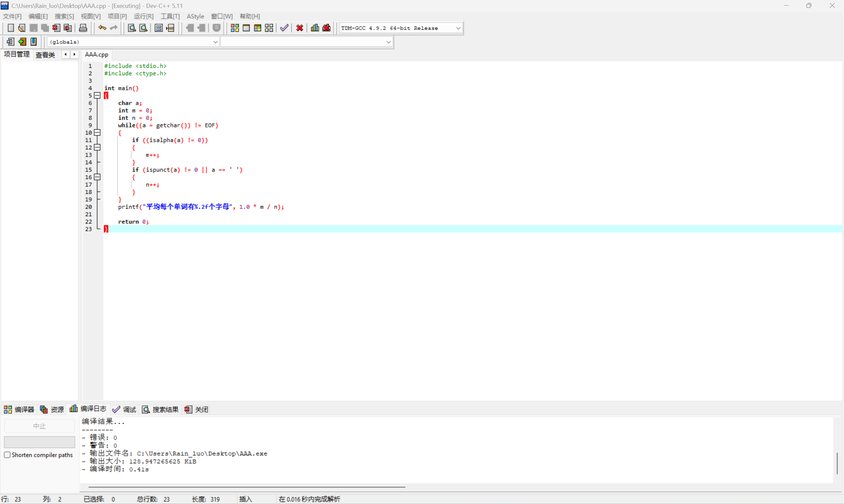This screenshot has height=504, width=844.
Task: Switch to the 调试 bottom tab
Action: (124, 409)
